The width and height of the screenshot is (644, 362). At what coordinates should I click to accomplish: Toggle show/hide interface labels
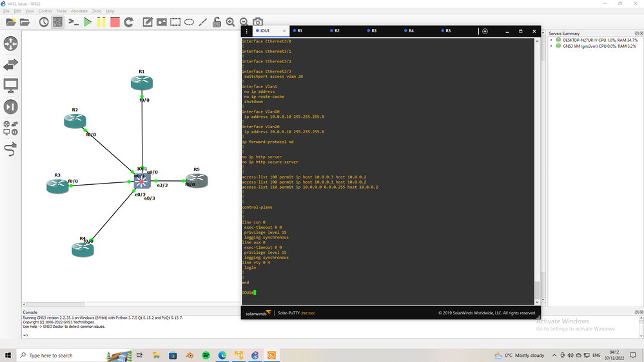point(58,22)
